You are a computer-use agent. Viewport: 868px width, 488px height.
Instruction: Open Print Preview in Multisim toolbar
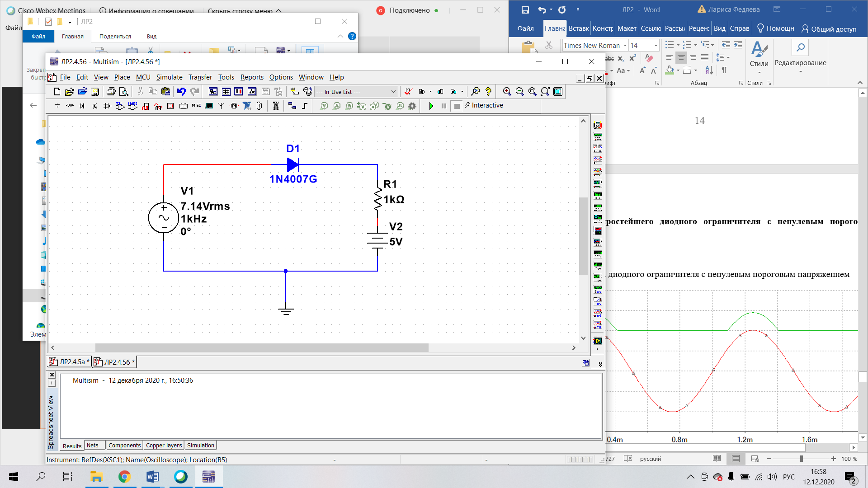coord(123,92)
